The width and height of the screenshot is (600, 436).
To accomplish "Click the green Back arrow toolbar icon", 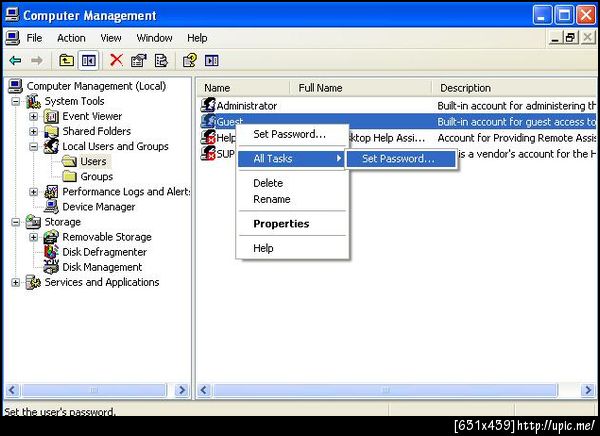I will click(15, 60).
